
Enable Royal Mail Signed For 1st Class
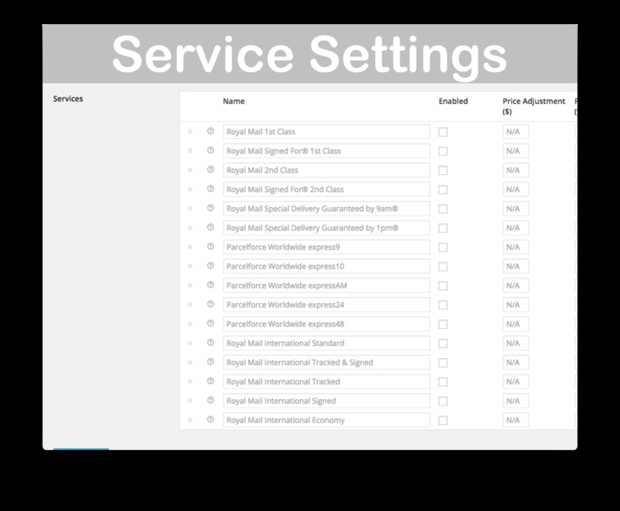tap(443, 151)
